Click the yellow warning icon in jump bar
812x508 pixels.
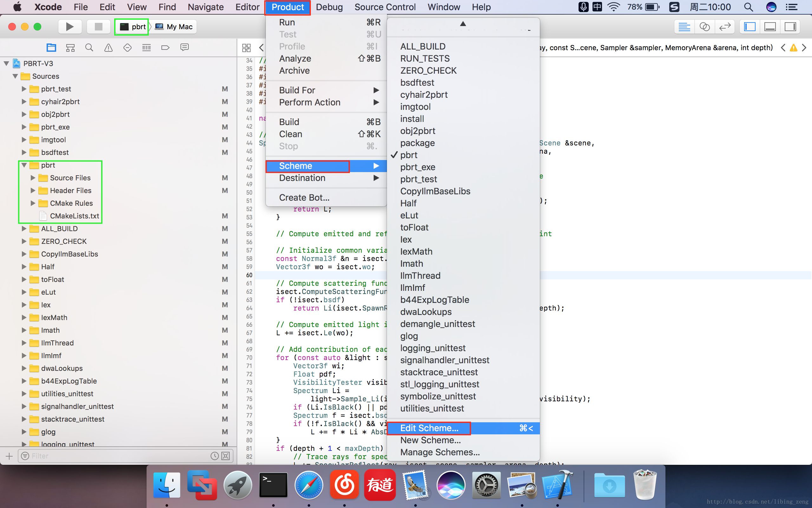point(794,48)
